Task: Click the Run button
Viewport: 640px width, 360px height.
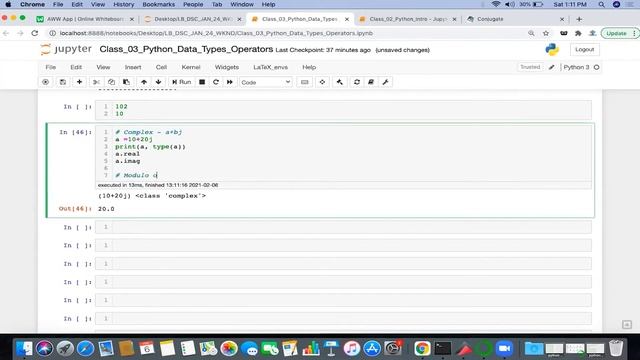Action: (182, 82)
